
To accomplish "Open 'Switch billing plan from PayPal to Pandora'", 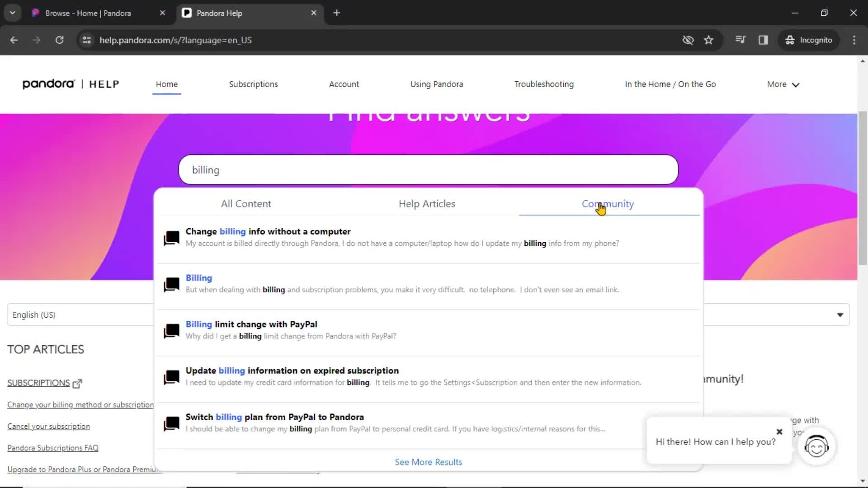I will click(x=274, y=417).
